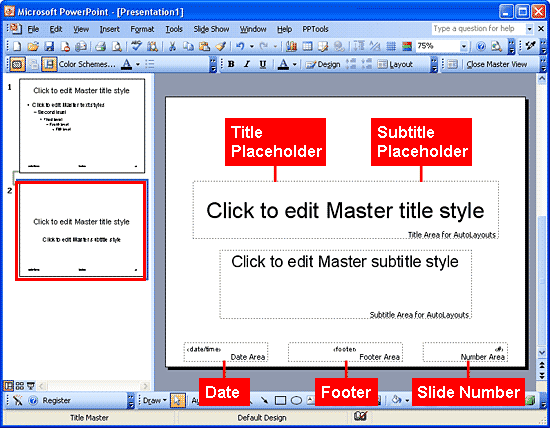
Task: Click the Permission icon in the Standard toolbar
Action: (65, 46)
